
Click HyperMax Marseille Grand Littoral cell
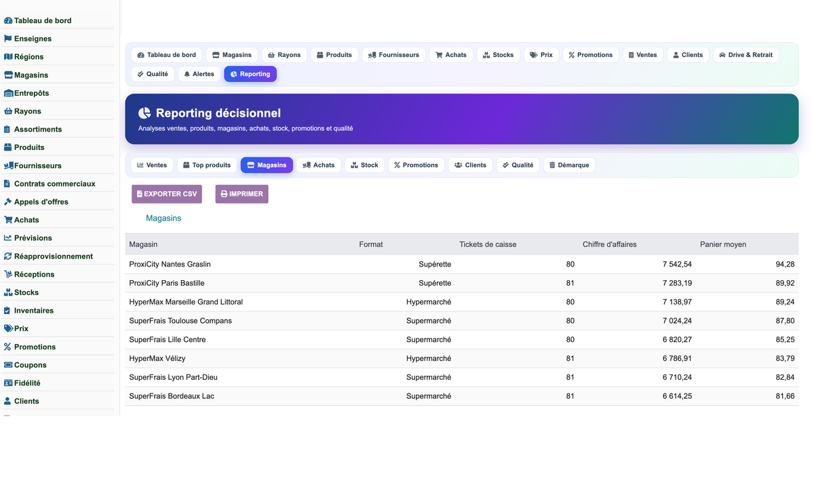pyautogui.click(x=186, y=302)
